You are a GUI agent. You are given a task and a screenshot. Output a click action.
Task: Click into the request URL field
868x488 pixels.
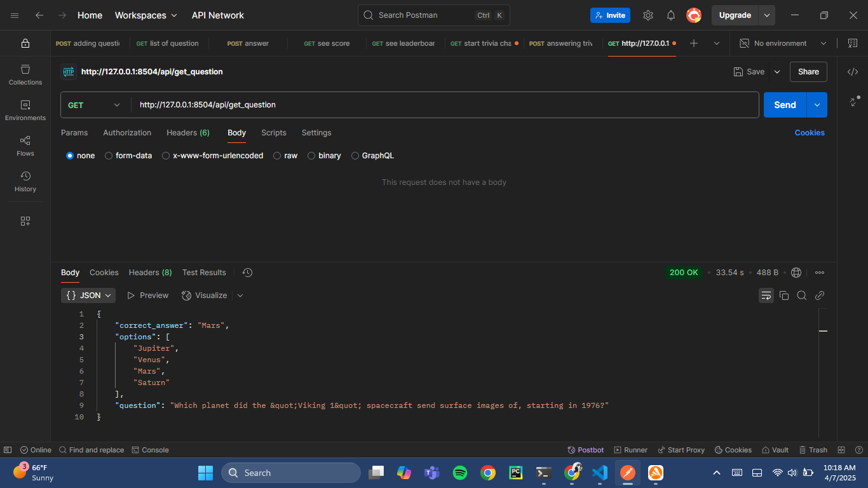pyautogui.click(x=445, y=105)
